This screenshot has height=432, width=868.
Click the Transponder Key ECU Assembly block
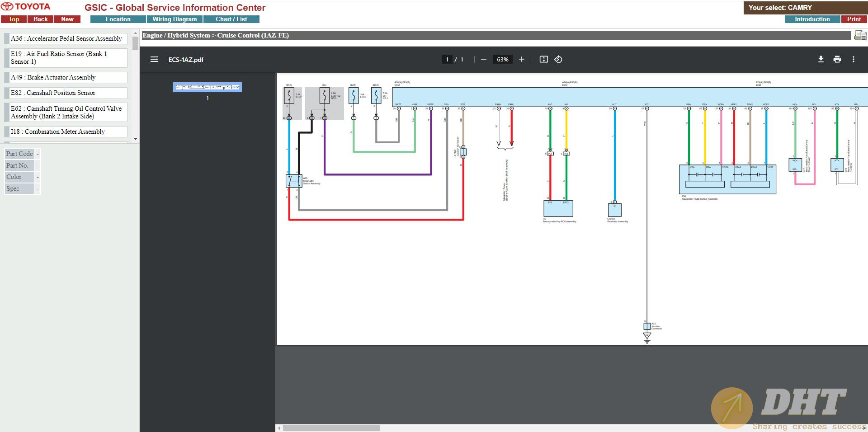click(x=558, y=209)
